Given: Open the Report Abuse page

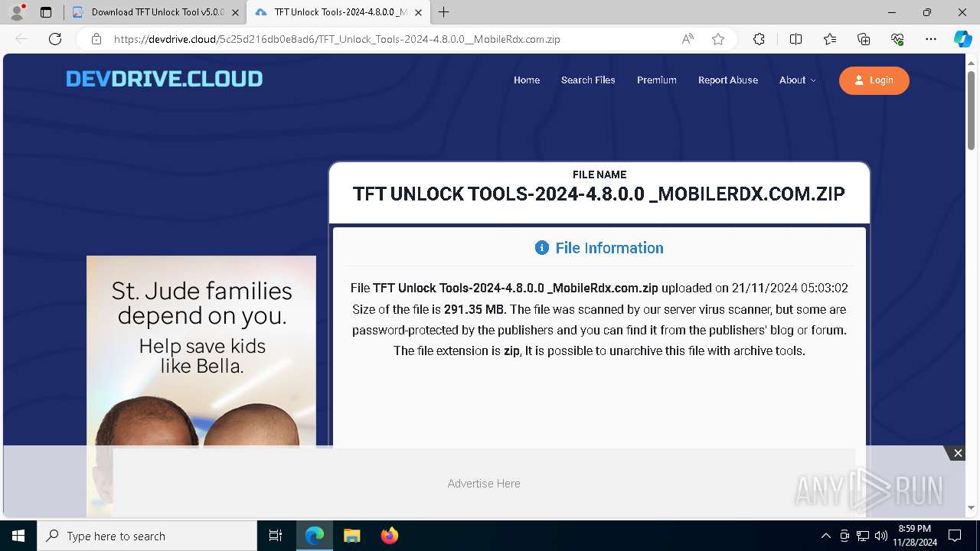Looking at the screenshot, I should tap(728, 80).
